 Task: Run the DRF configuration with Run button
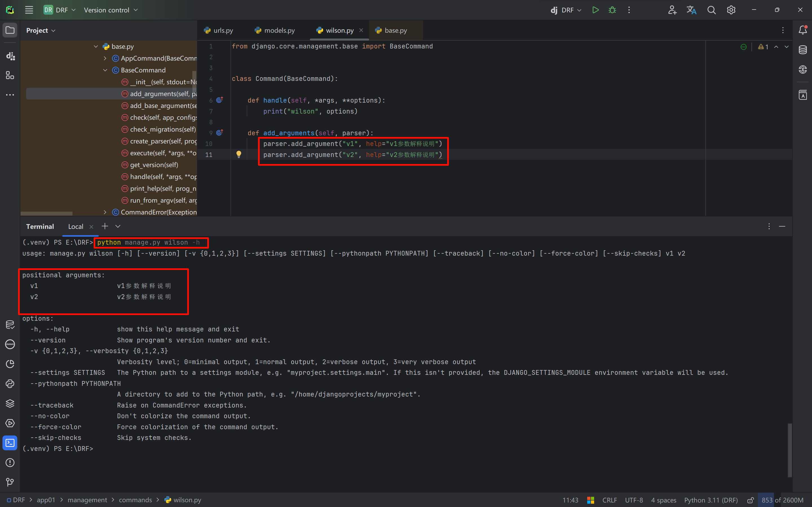(595, 10)
